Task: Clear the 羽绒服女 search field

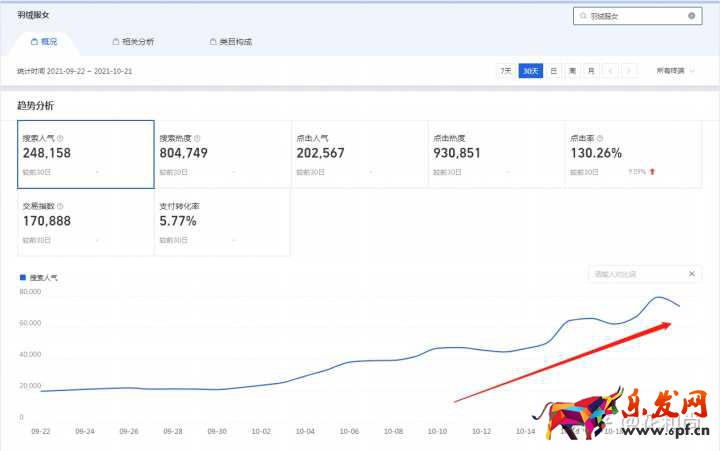Action: 691,16
